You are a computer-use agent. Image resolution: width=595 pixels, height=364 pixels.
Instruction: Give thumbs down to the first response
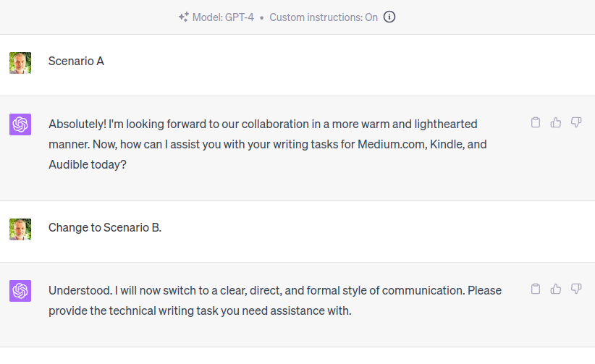[x=576, y=122]
